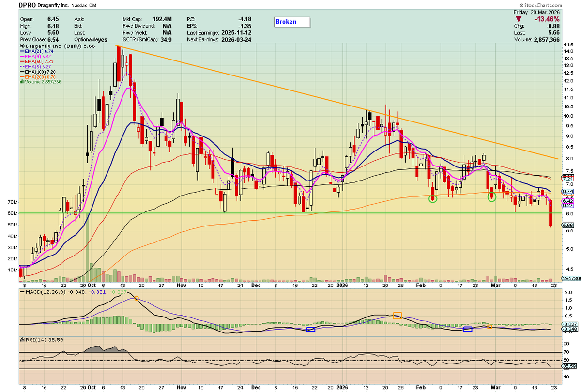Image resolution: width=581 pixels, height=392 pixels.
Task: Click the candlestick icon before Draganfly Inc. (Daily)
Action: [x=22, y=46]
